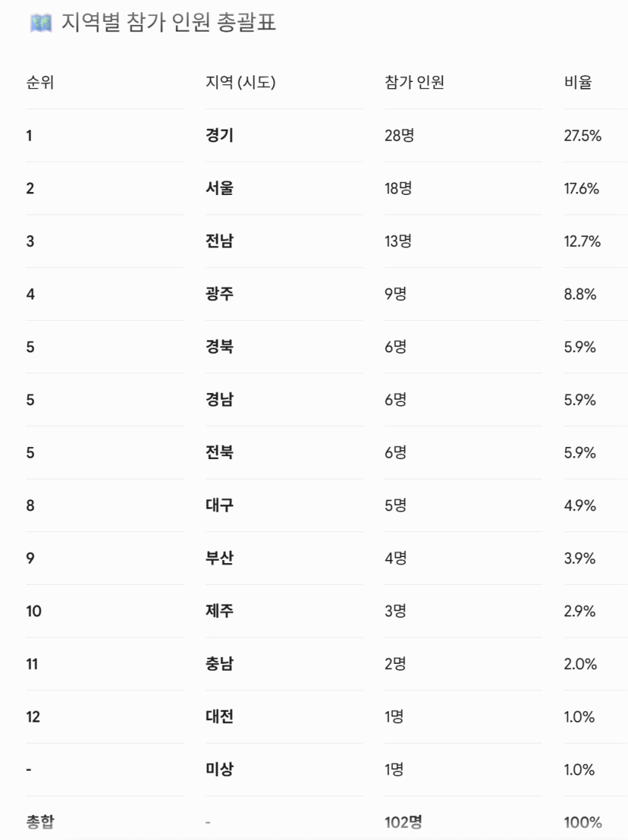This screenshot has height=840, width=628.
Task: Click the 참가 인원 column header
Action: pyautogui.click(x=414, y=83)
